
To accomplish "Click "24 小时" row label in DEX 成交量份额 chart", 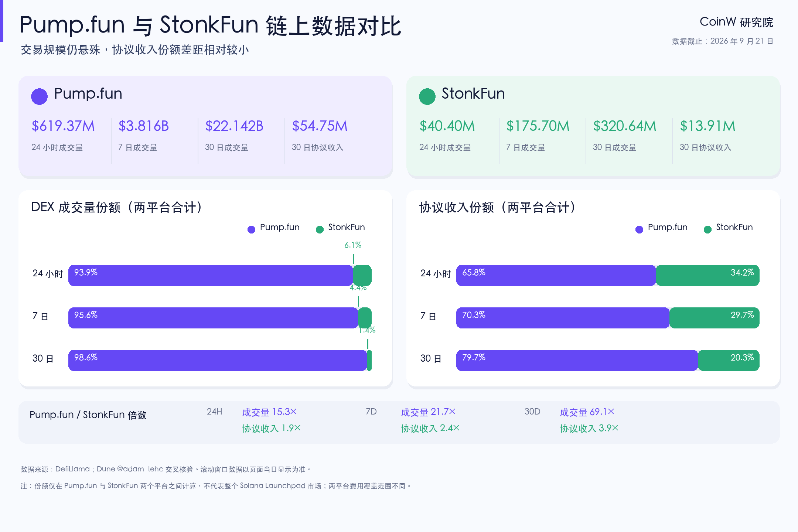I will [48, 274].
